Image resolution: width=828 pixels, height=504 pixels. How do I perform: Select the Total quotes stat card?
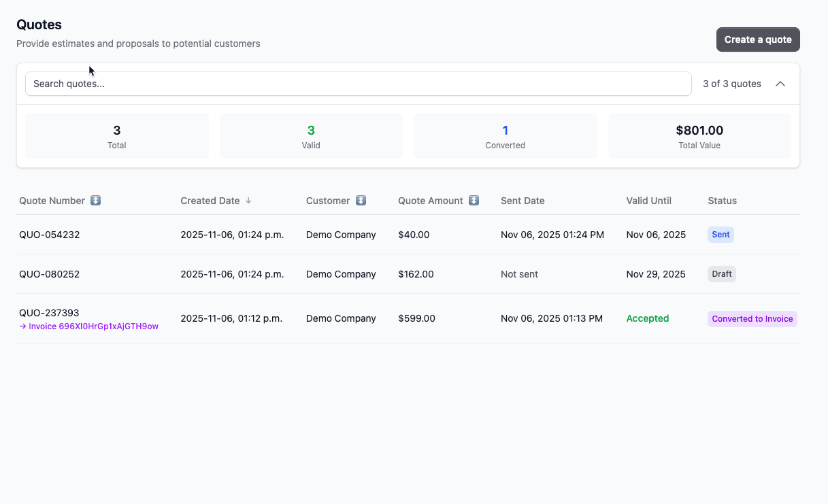pyautogui.click(x=116, y=135)
